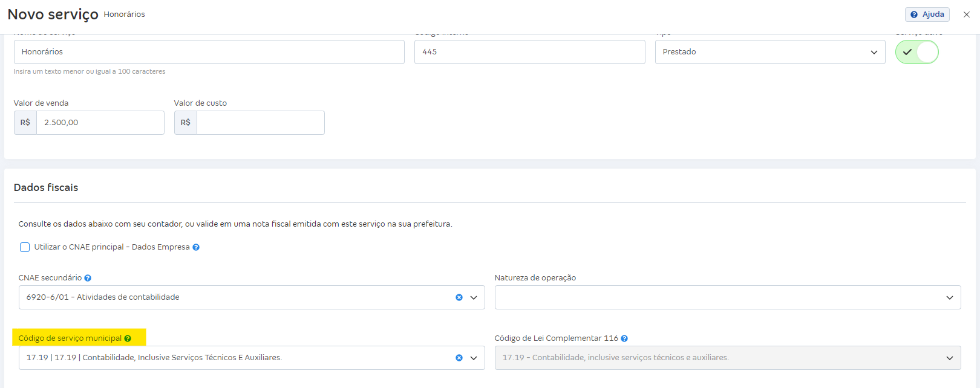Clear the Código de serviço municipal selection
Image resolution: width=980 pixels, height=388 pixels.
pos(459,358)
